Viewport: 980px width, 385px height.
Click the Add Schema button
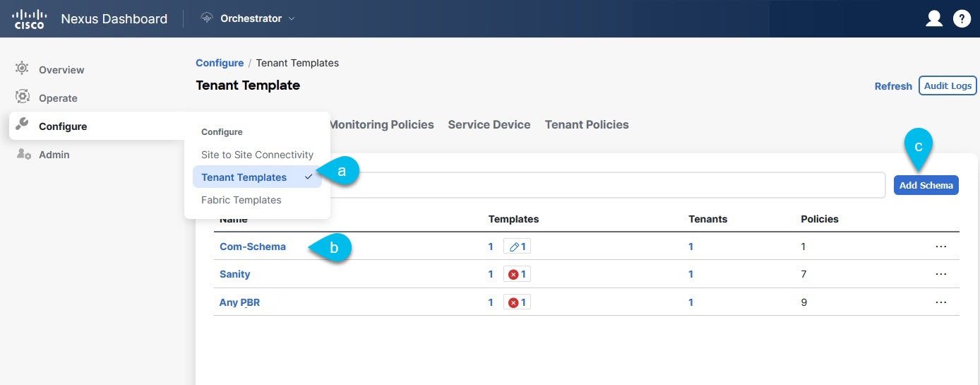click(x=926, y=185)
